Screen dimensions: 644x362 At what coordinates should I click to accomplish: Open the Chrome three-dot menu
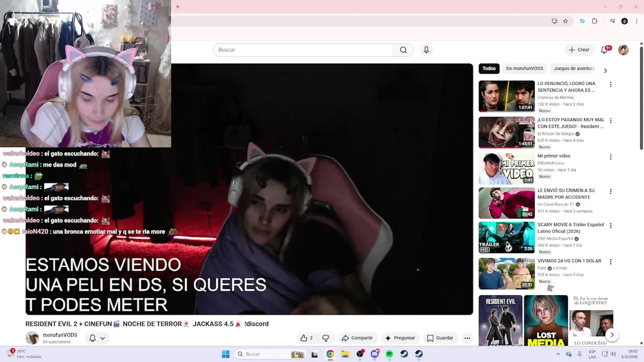click(x=636, y=21)
